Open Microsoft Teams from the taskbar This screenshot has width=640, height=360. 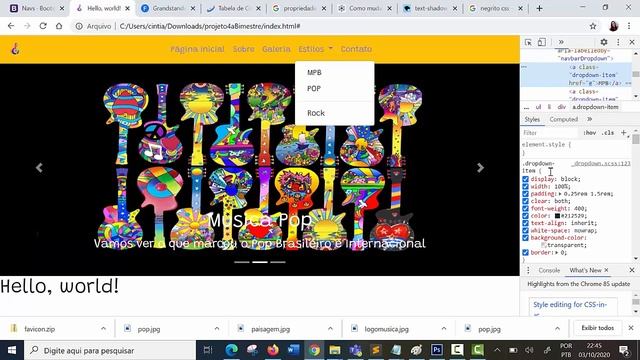(355, 350)
